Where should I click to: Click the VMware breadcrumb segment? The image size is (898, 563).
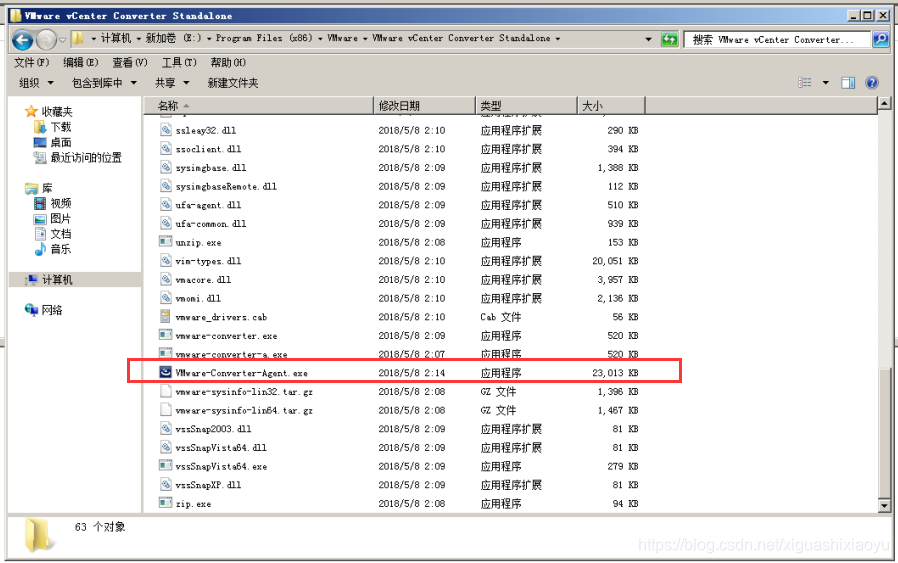(x=342, y=38)
